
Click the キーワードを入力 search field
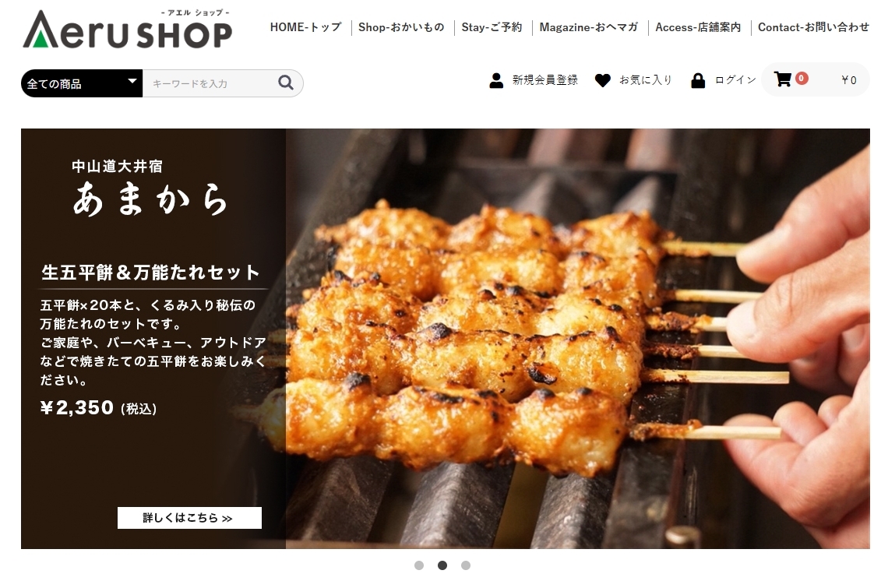tap(210, 83)
